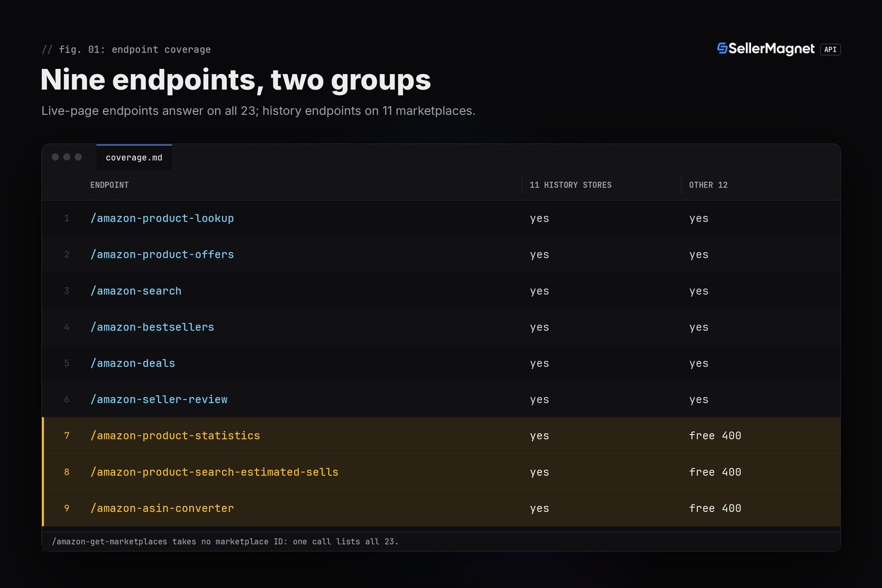
Task: Click the API badge next to SellerMagnet
Action: pos(830,49)
